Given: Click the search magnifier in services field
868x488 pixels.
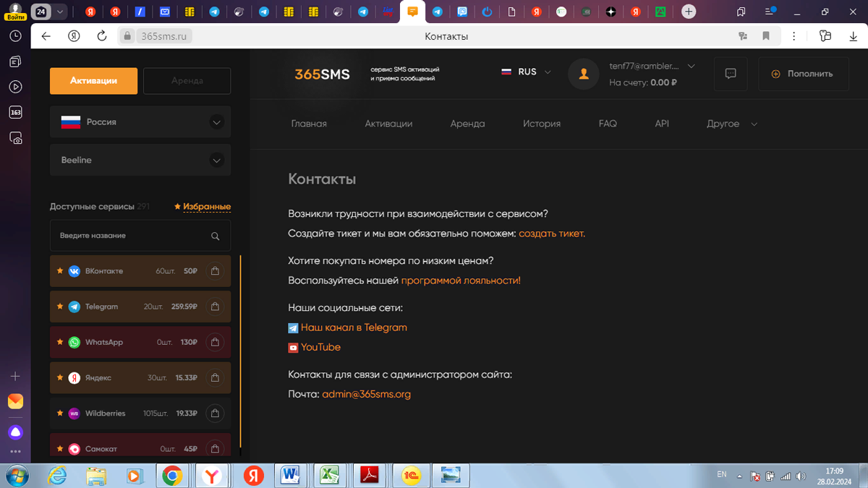Looking at the screenshot, I should pos(215,236).
